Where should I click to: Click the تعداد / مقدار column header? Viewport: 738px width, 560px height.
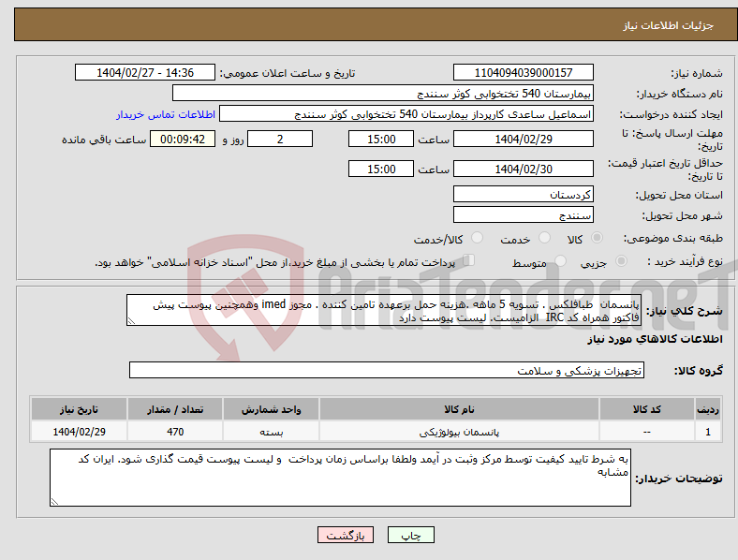(x=175, y=409)
